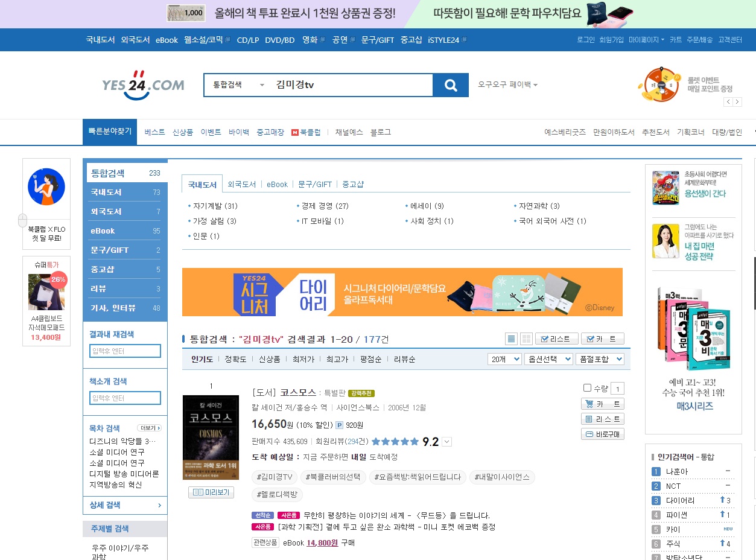The image size is (756, 560).
Task: Click the 시그니처 다이어리 banner
Action: 402,292
